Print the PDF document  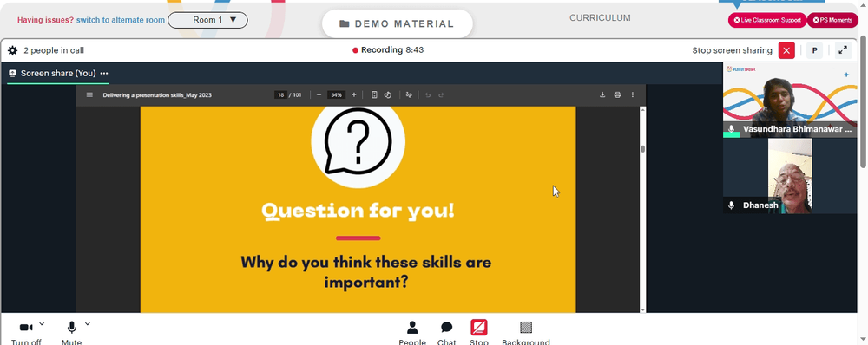(x=617, y=95)
